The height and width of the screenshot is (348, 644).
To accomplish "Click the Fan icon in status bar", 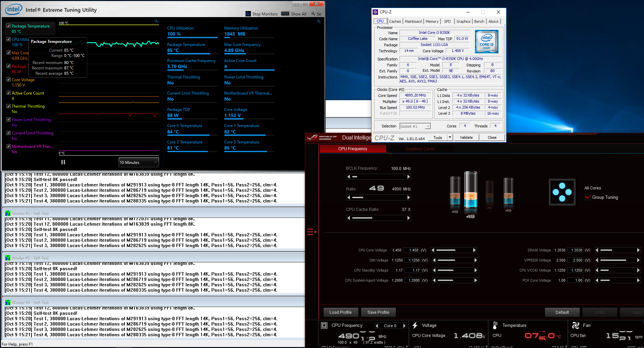I will point(576,325).
